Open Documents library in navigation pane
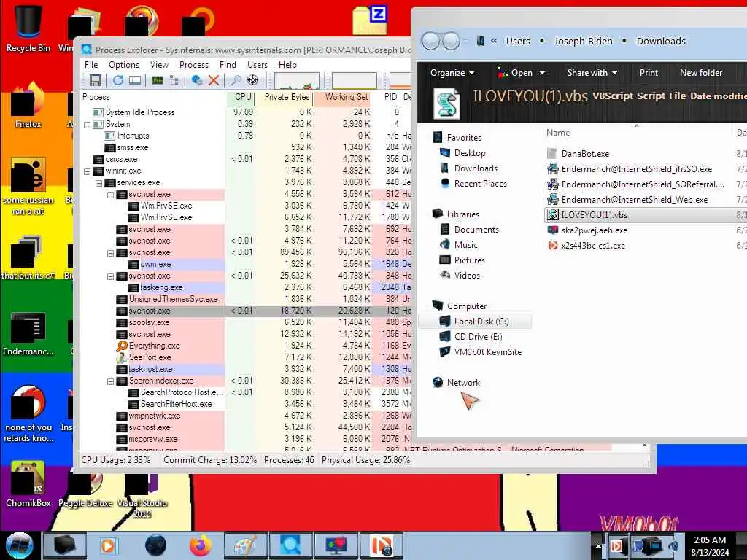Image resolution: width=747 pixels, height=560 pixels. click(476, 230)
